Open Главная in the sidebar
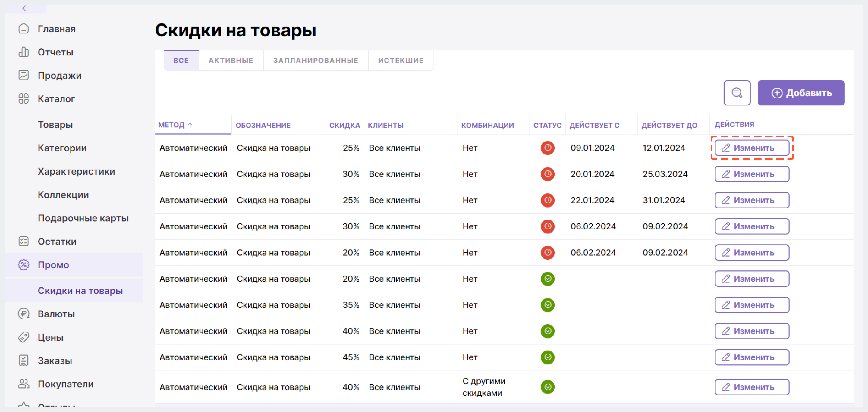This screenshot has width=868, height=412. click(57, 29)
